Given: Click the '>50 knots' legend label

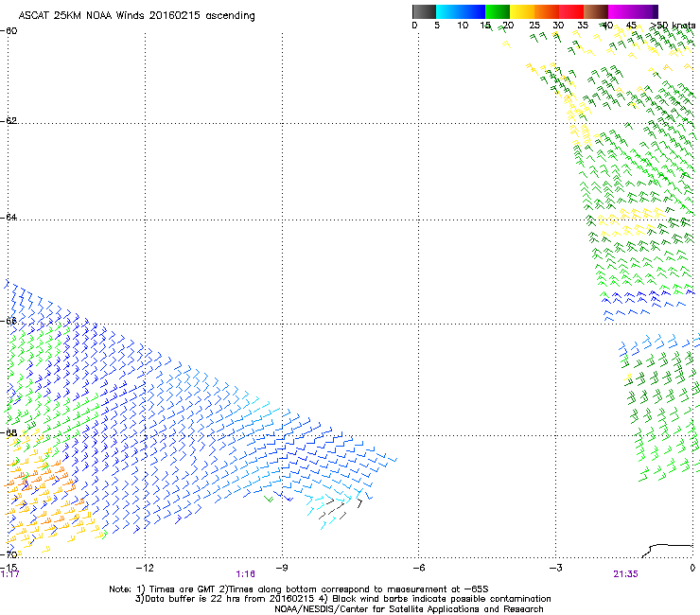Looking at the screenshot, I should coord(673,26).
